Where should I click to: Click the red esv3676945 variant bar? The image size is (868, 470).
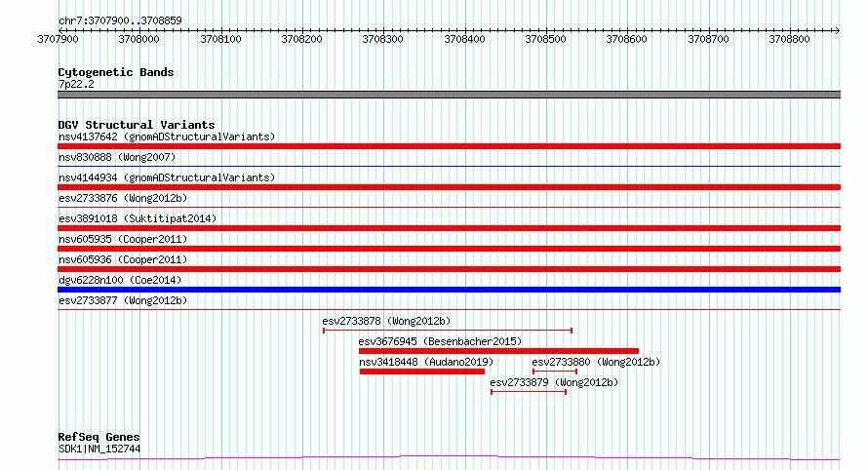498,351
